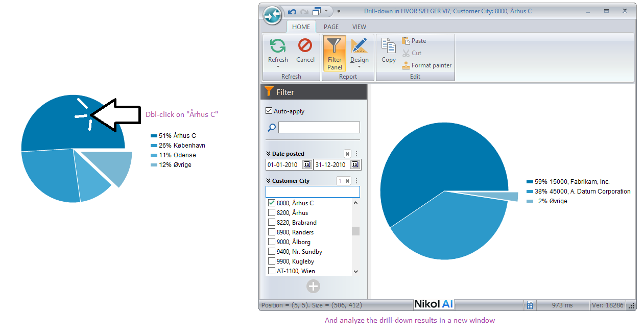Click Paste in the Edit group
This screenshot has width=644, height=335.
(x=414, y=41)
